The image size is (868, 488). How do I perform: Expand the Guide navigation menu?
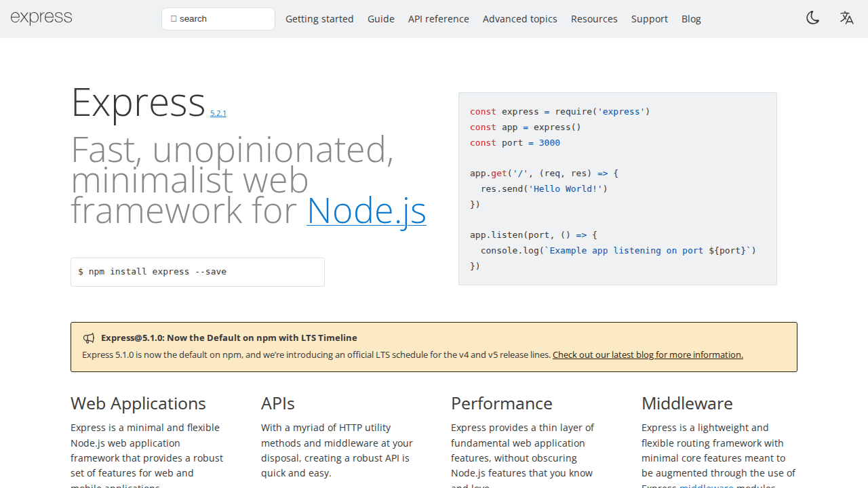tap(380, 19)
